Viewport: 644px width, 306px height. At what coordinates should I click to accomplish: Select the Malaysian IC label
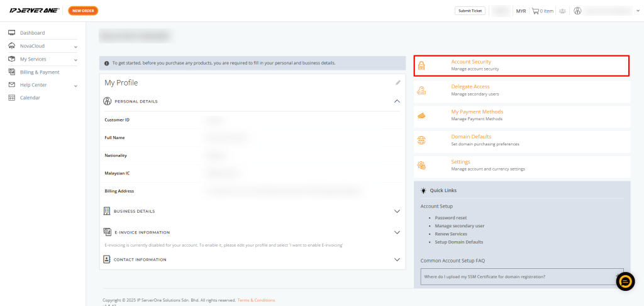[x=117, y=173]
